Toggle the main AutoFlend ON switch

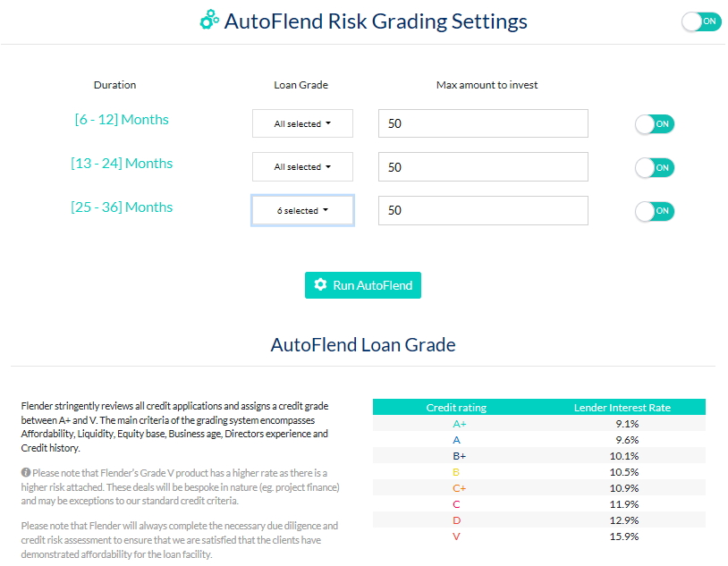click(x=701, y=21)
